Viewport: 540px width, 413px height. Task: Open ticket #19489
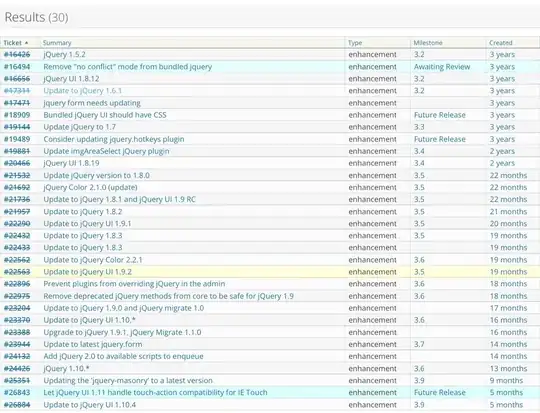(17, 139)
